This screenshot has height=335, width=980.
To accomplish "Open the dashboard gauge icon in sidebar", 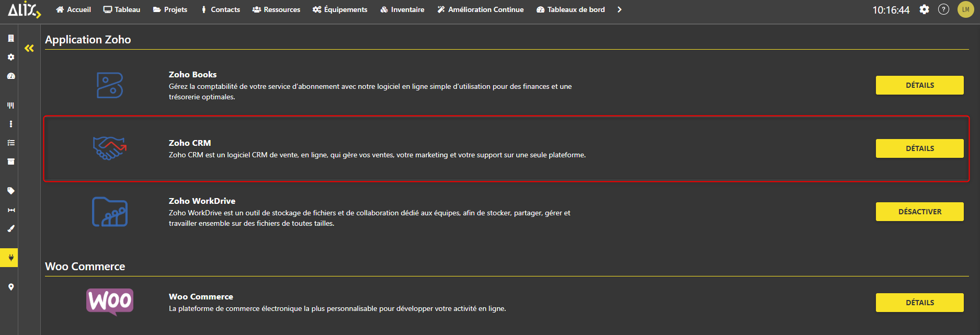I will coord(10,76).
